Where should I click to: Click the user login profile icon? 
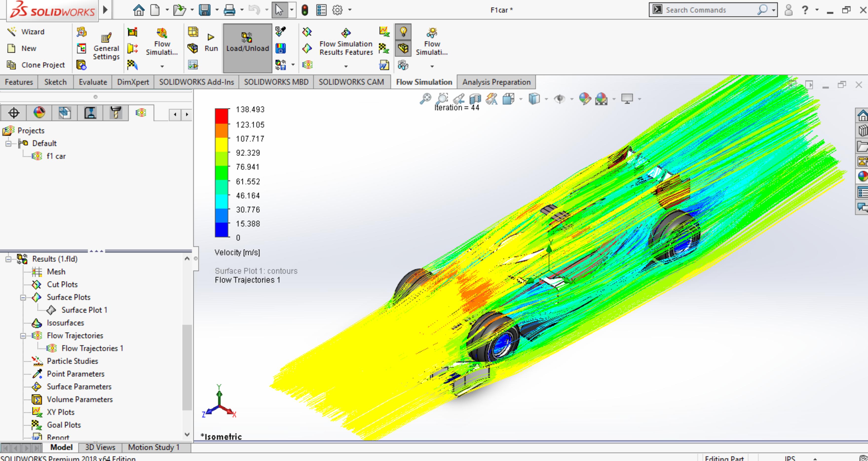(x=788, y=10)
